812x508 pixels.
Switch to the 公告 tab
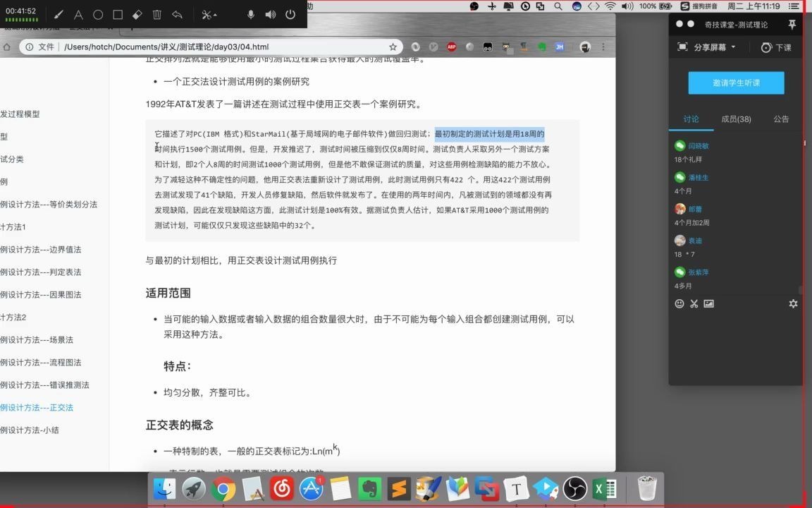click(x=780, y=119)
